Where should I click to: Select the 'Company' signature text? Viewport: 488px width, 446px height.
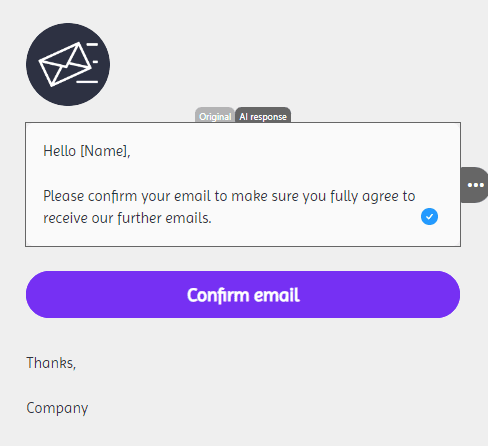click(x=57, y=408)
